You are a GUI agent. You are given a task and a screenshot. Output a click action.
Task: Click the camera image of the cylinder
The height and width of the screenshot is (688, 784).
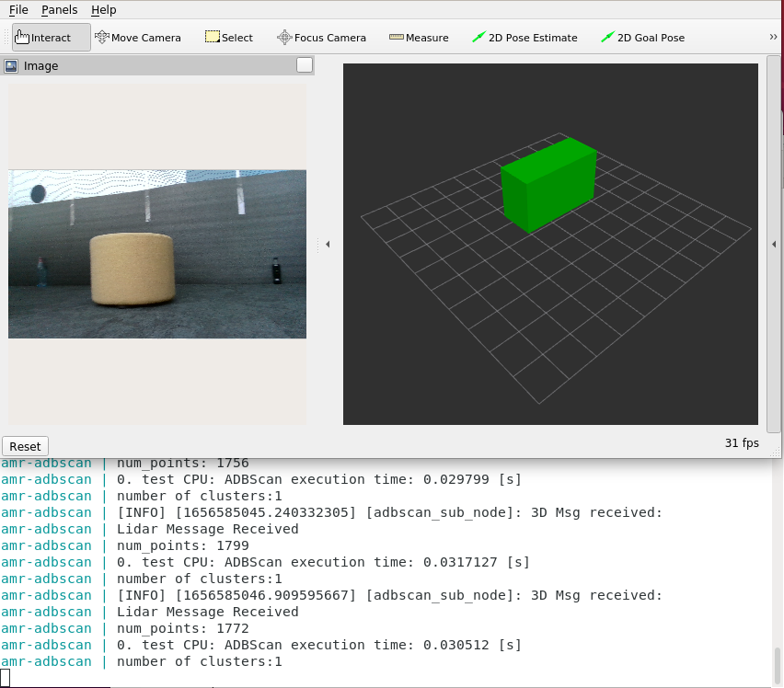click(133, 269)
